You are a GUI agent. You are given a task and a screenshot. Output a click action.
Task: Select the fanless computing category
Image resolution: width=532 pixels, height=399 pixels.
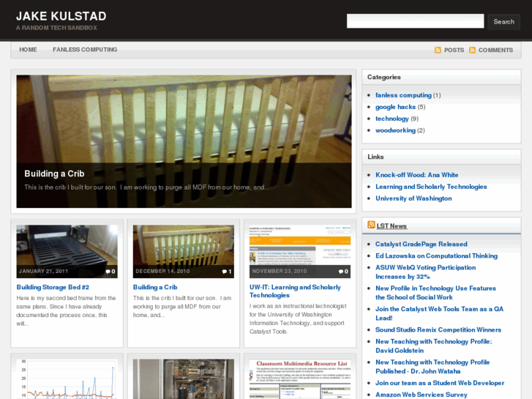pos(403,95)
